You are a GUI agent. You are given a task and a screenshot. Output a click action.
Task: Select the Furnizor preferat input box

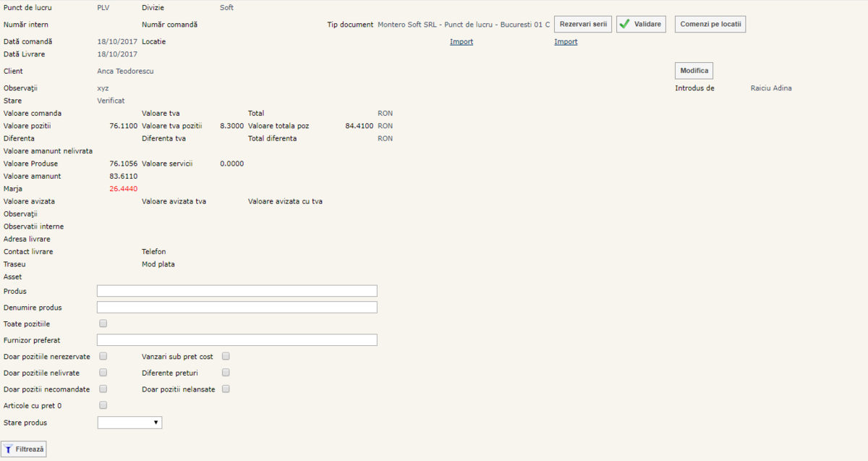[237, 340]
